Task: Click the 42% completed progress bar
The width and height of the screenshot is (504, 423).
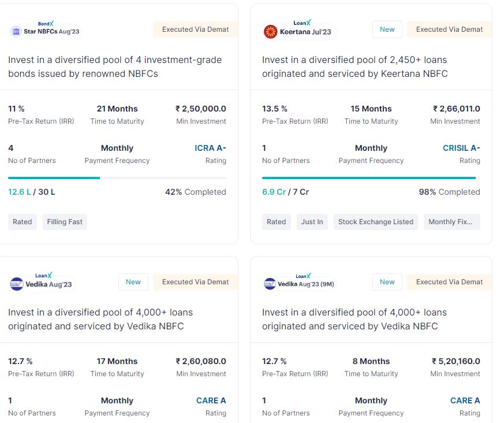Action: 117,178
